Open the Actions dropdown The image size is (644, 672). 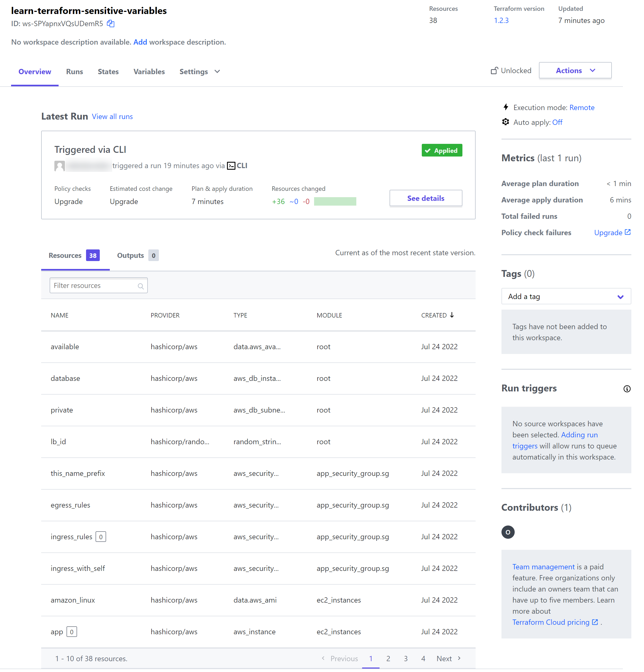pyautogui.click(x=575, y=70)
